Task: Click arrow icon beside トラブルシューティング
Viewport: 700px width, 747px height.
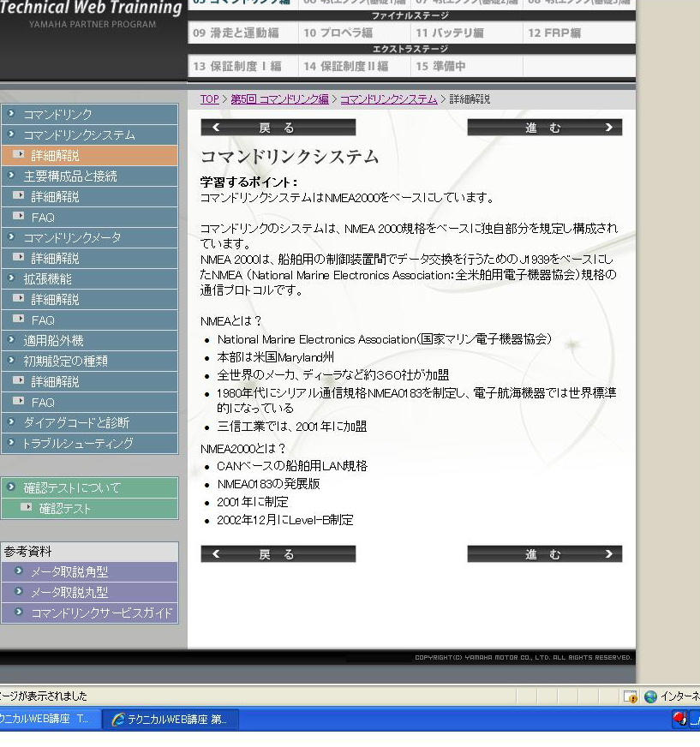Action: (11, 442)
